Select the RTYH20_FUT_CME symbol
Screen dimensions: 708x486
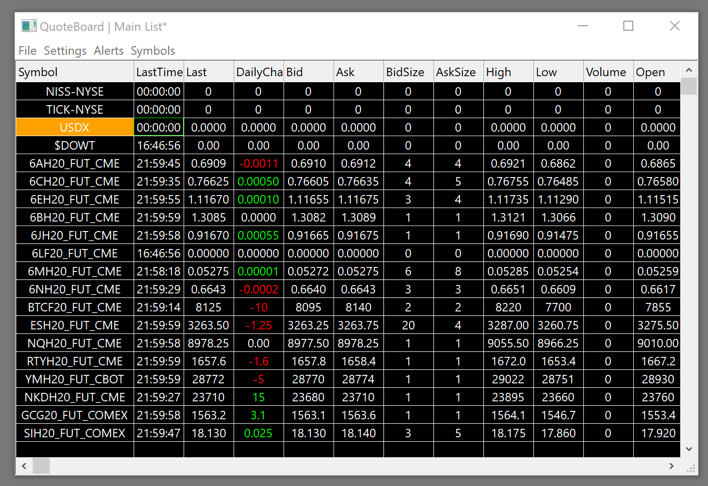coord(75,361)
